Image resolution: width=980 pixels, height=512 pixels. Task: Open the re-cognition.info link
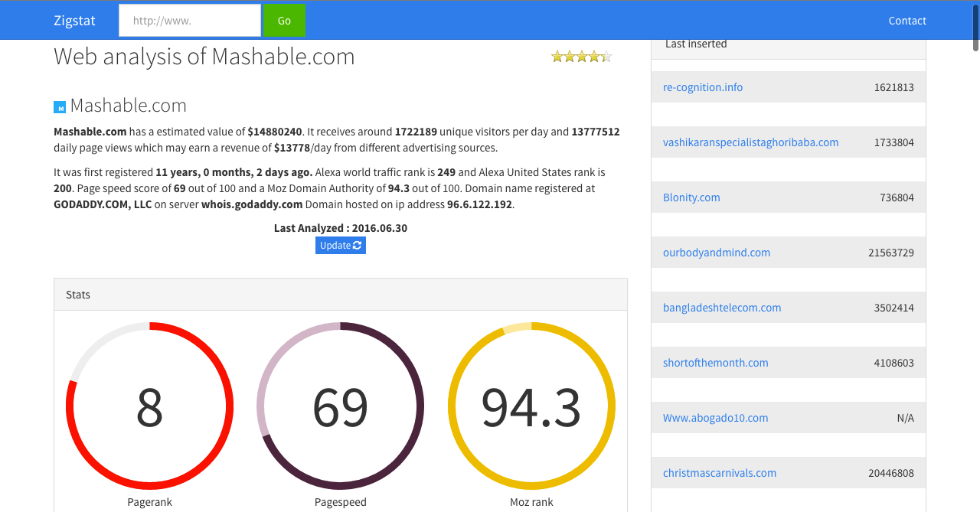[703, 87]
